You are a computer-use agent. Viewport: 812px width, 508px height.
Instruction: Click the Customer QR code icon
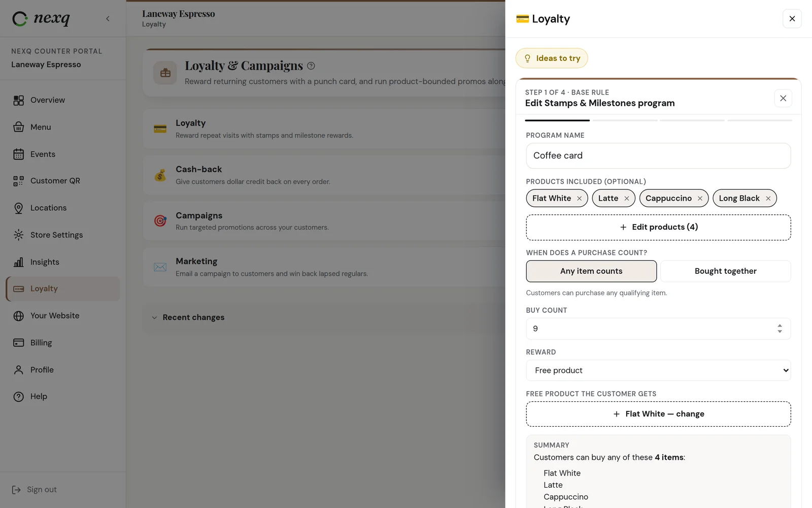[19, 181]
